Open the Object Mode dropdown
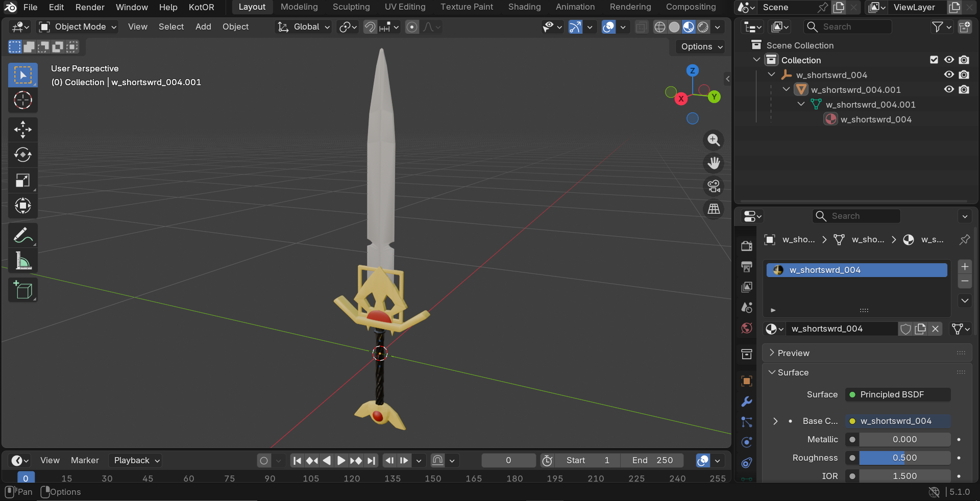 tap(78, 27)
